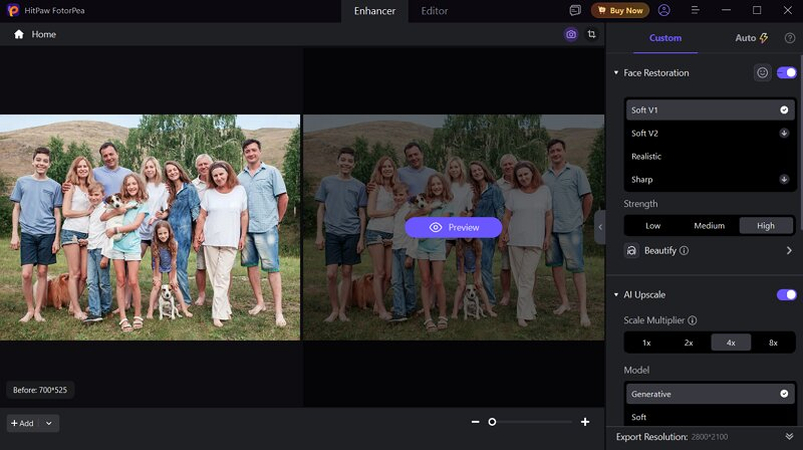Open the user account profile icon
803x450 pixels.
click(x=664, y=10)
